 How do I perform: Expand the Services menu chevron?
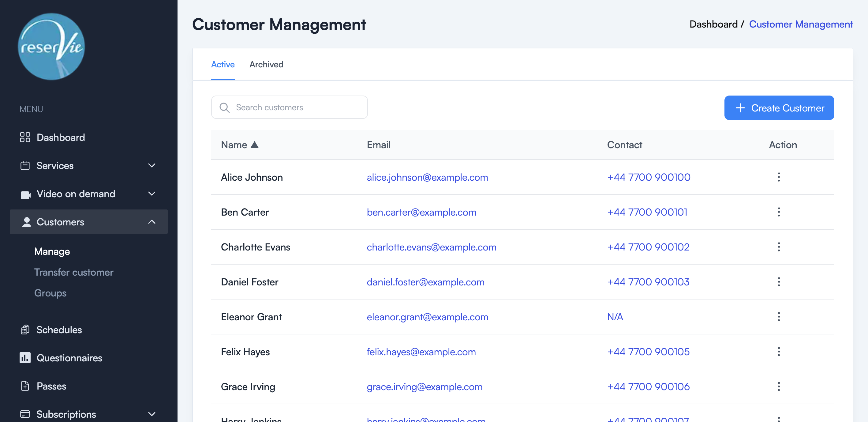pyautogui.click(x=152, y=165)
